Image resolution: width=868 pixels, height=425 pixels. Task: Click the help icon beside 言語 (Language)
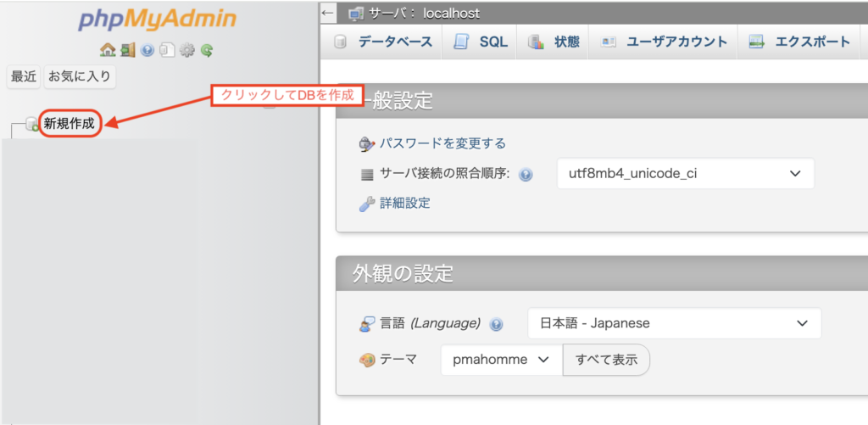coord(497,324)
